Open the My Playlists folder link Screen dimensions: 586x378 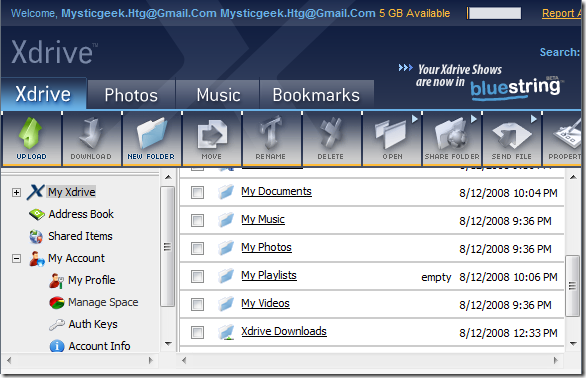pos(269,276)
